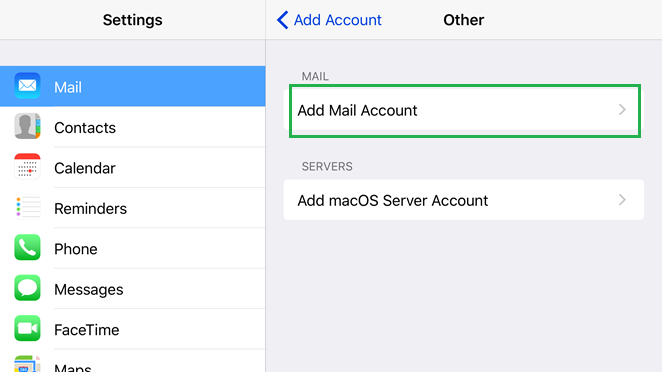Image resolution: width=662 pixels, height=372 pixels.
Task: Choose Add Mail Account
Action: pyautogui.click(x=464, y=110)
